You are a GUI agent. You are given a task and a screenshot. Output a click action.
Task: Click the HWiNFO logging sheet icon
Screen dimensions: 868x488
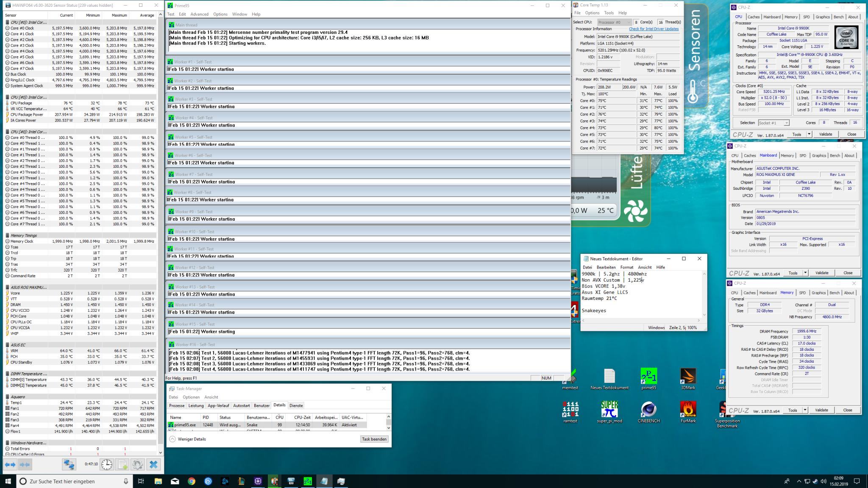(x=122, y=465)
